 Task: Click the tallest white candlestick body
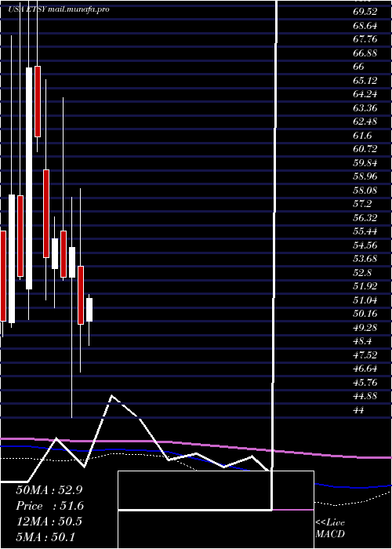pos(29,179)
